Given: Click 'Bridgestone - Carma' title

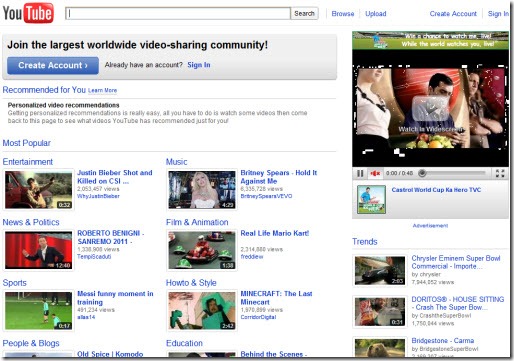Looking at the screenshot, I should tap(443, 340).
